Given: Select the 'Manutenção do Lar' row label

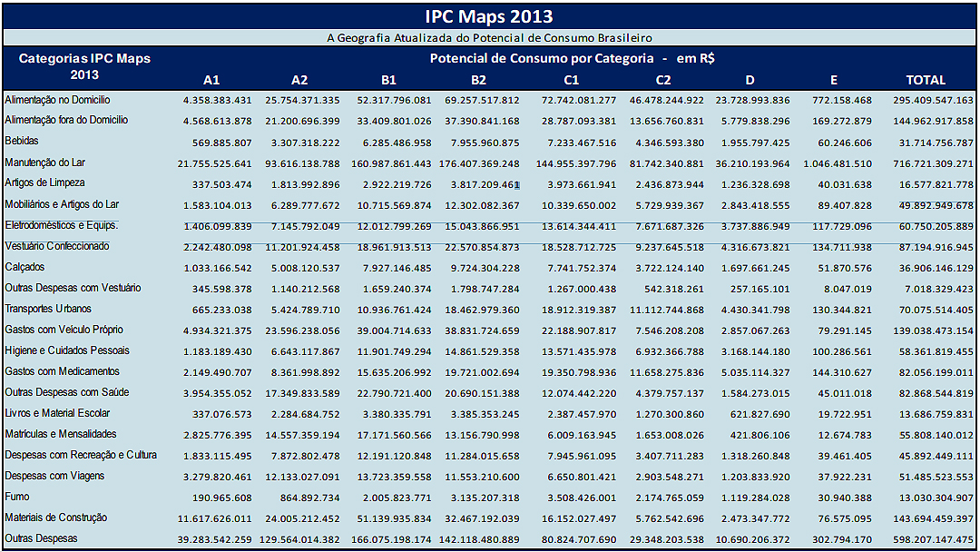Looking at the screenshot, I should [45, 163].
